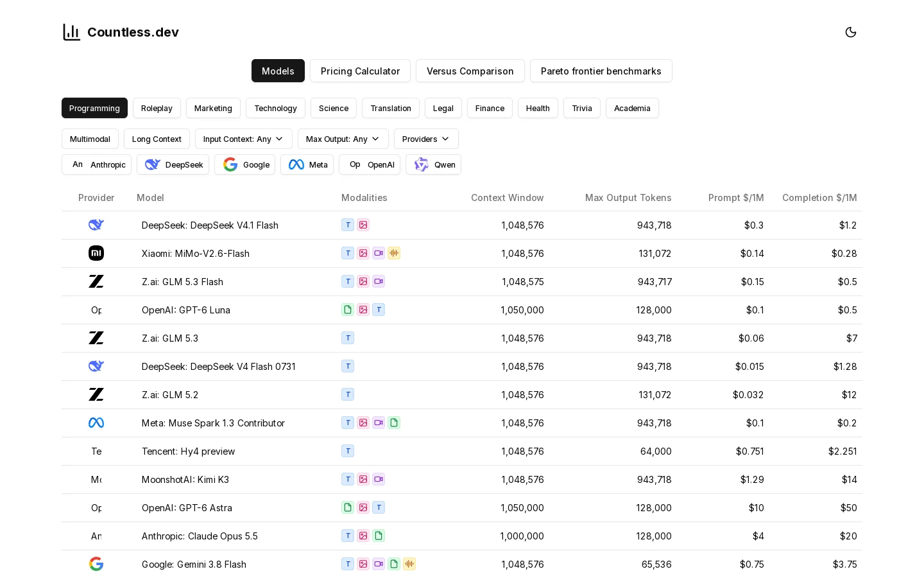Viewport: 924px width, 578px height.
Task: Click the video modality icon in the GLM 5.3 Flash row
Action: [x=379, y=281]
